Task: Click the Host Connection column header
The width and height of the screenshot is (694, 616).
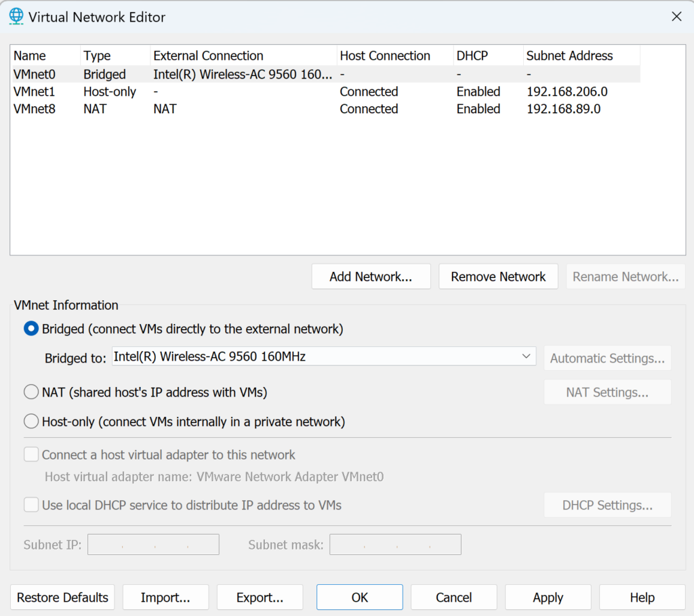Action: click(395, 56)
